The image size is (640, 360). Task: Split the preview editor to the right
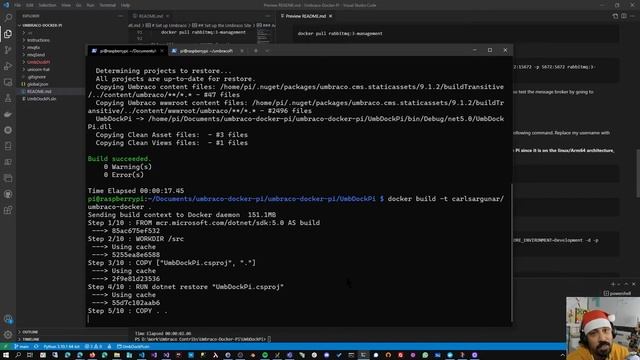click(624, 16)
